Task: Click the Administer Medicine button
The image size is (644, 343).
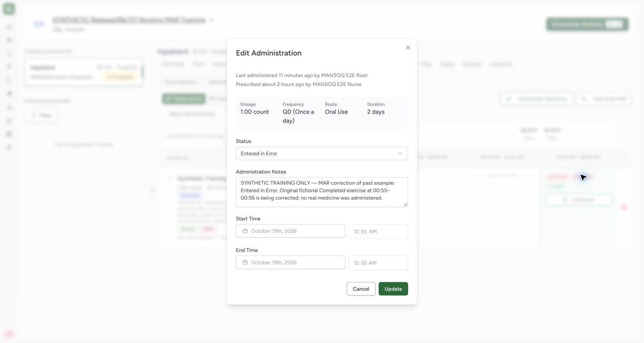Action: tap(536, 99)
